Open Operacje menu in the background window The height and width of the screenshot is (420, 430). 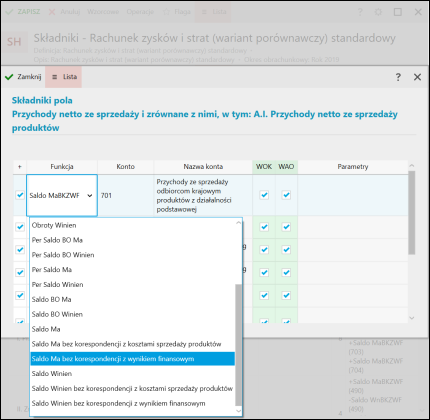point(140,12)
